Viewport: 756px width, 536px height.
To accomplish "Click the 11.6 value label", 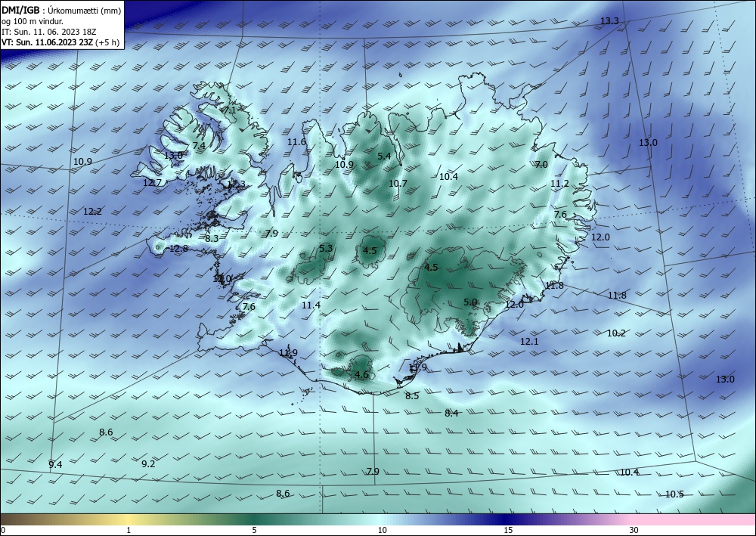I will coord(296,141).
